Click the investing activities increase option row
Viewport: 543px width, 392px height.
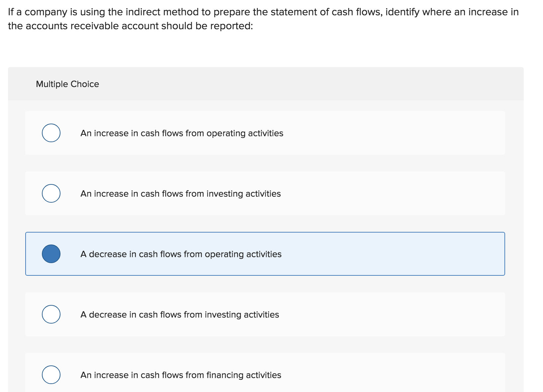[266, 193]
